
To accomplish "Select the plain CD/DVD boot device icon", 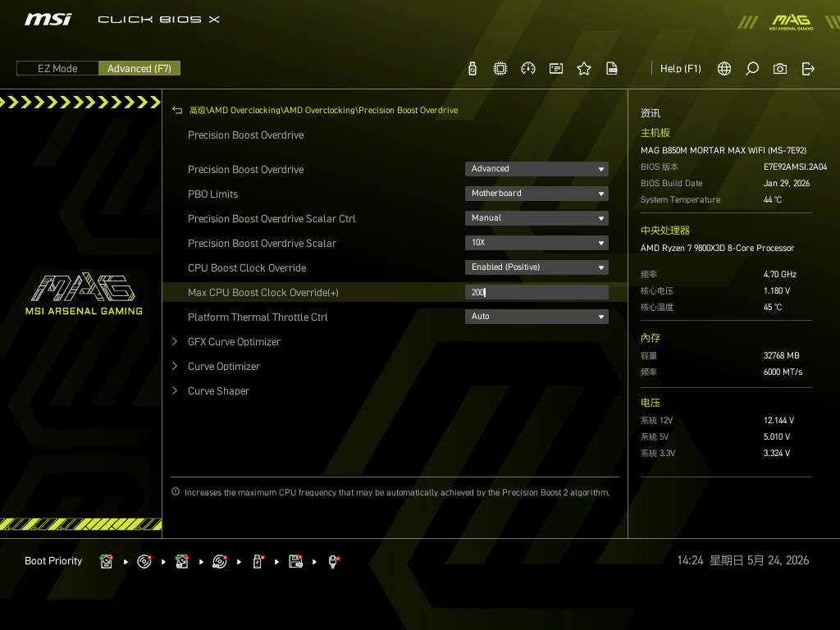I will (x=144, y=561).
